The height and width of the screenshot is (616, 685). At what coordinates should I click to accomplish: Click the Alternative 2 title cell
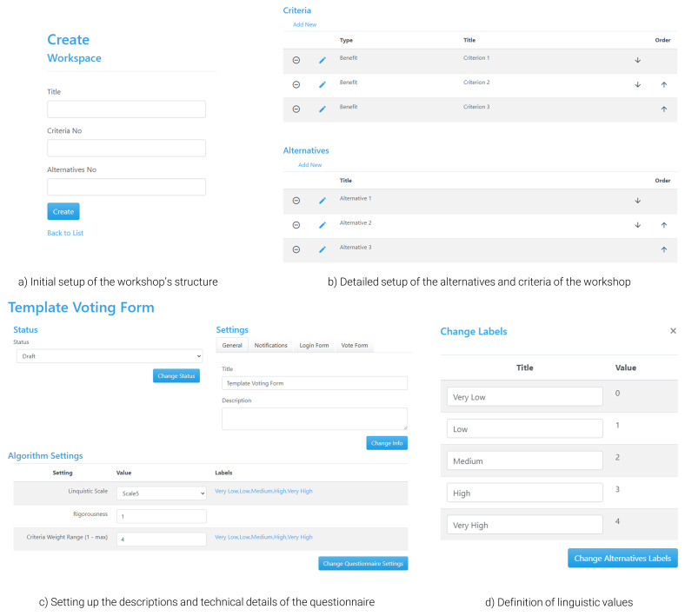point(356,223)
